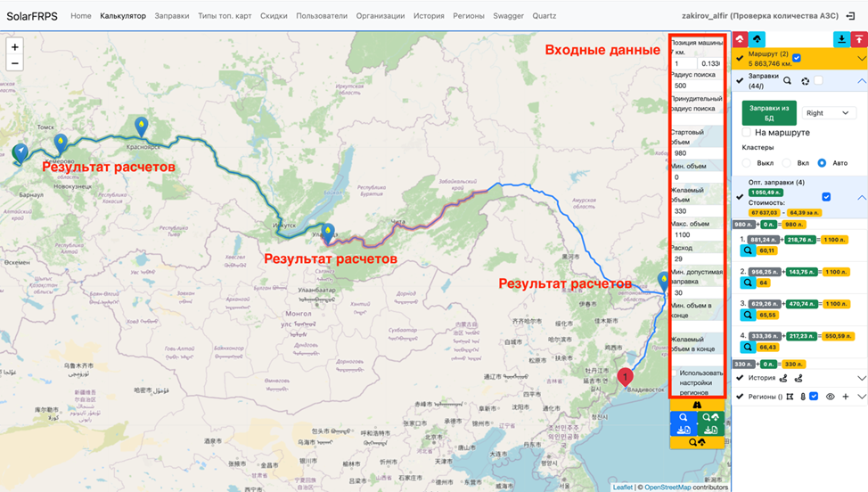This screenshot has width=868, height=492.
Task: Toggle Использовать настройки регионов checkbox
Action: [x=675, y=373]
